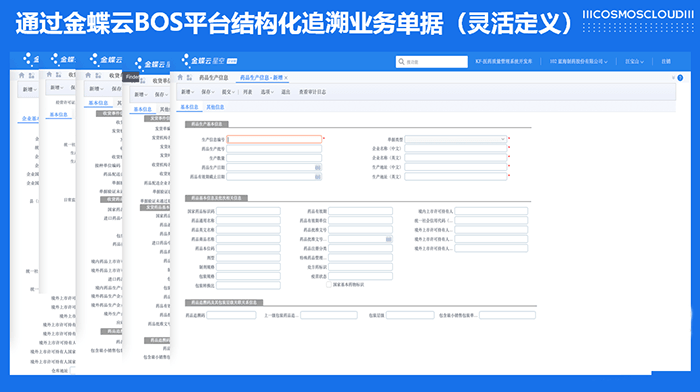This screenshot has height=392, width=700.
Task: Open 查看审计日志 from the toolbar
Action: (312, 92)
